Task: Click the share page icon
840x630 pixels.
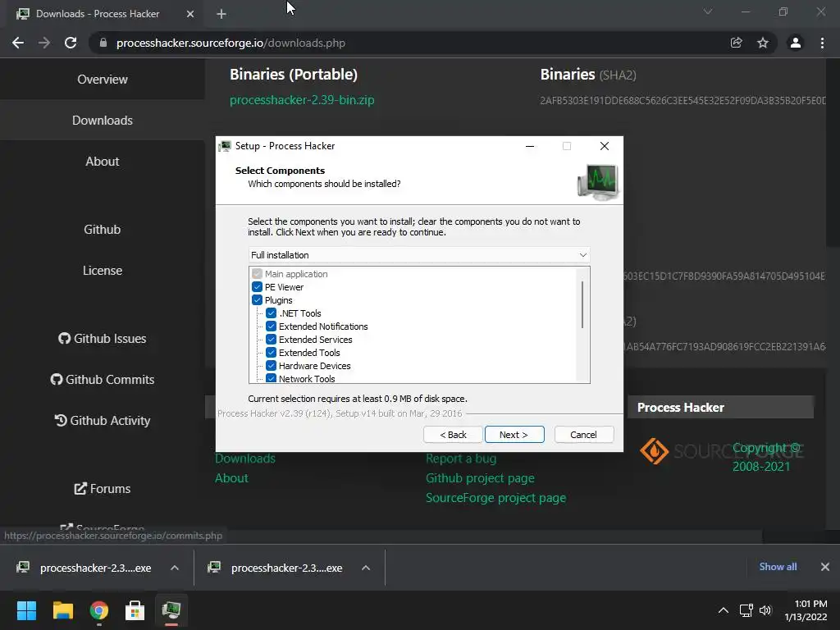Action: click(737, 43)
